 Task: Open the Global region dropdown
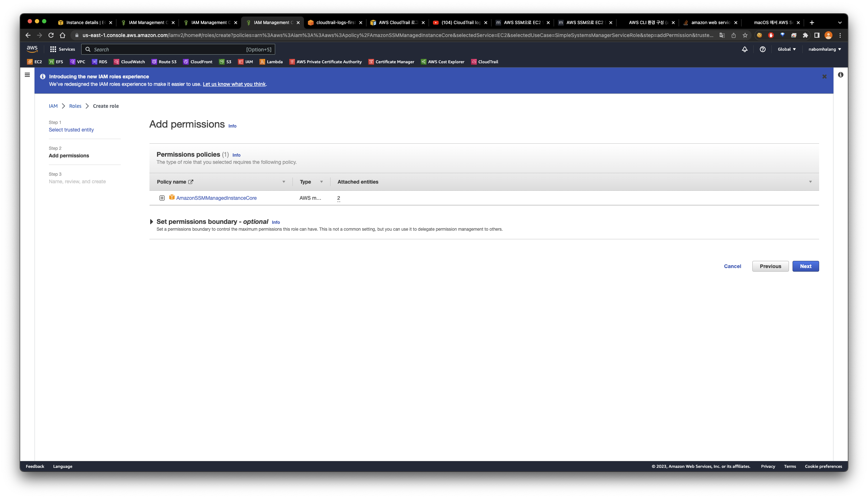coord(786,49)
